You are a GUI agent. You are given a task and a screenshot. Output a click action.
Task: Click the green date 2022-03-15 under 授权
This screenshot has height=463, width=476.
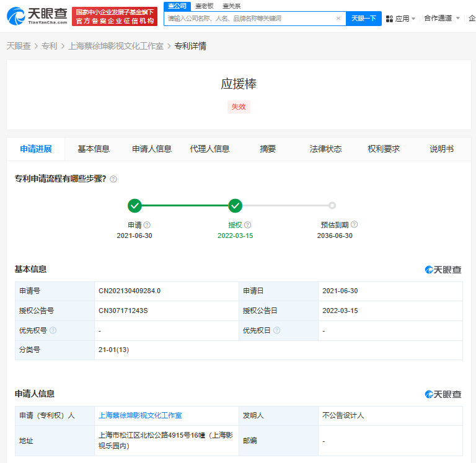click(236, 236)
